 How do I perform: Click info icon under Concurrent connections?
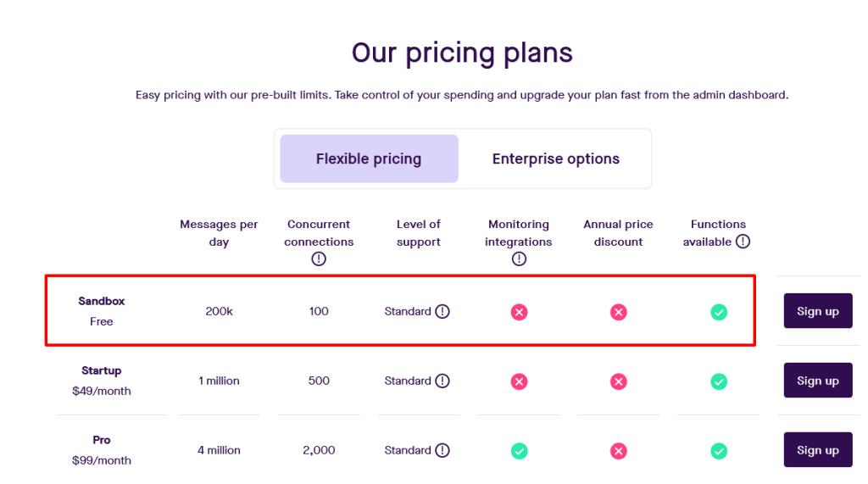tap(319, 259)
